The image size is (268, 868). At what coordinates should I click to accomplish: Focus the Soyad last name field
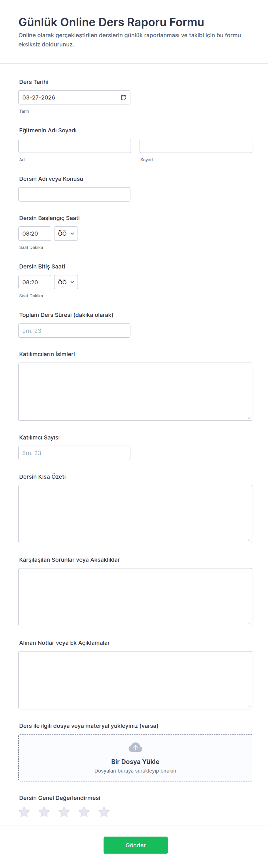(x=196, y=146)
